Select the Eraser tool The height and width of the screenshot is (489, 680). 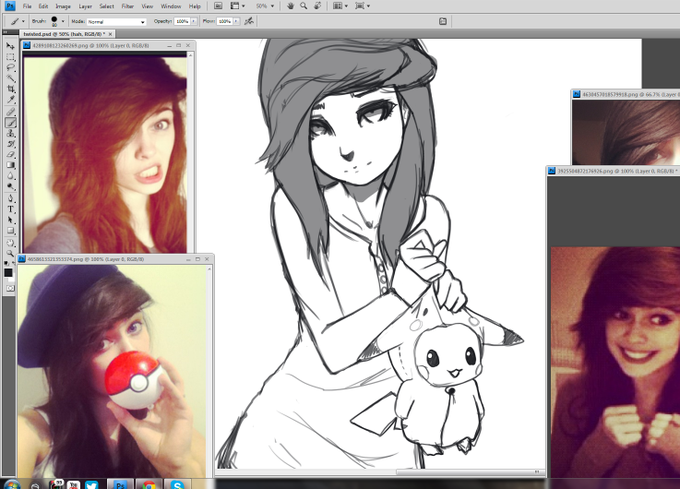click(10, 154)
